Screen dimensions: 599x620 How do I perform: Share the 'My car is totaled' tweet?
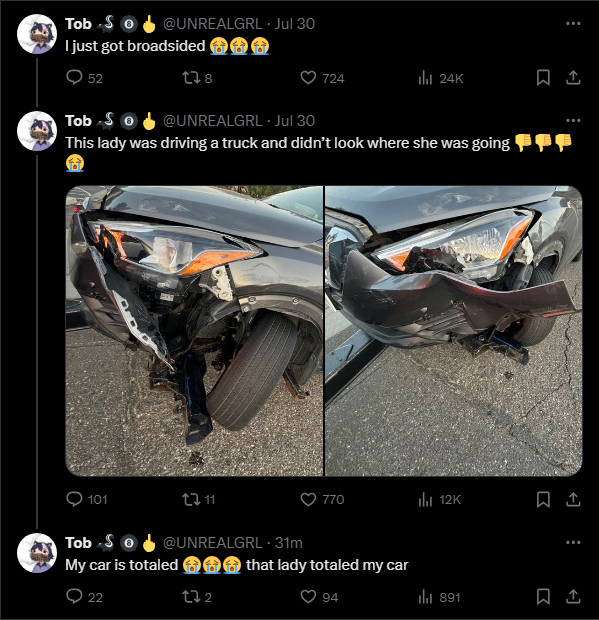573,597
